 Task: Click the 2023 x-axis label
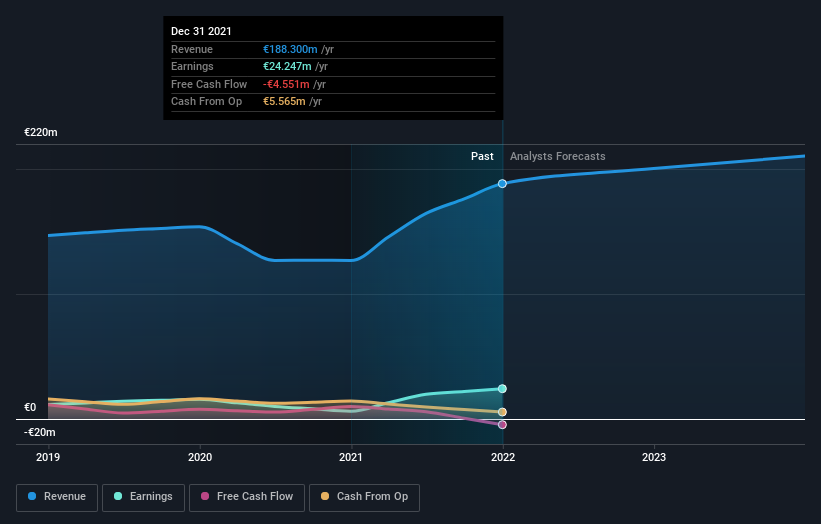point(654,457)
